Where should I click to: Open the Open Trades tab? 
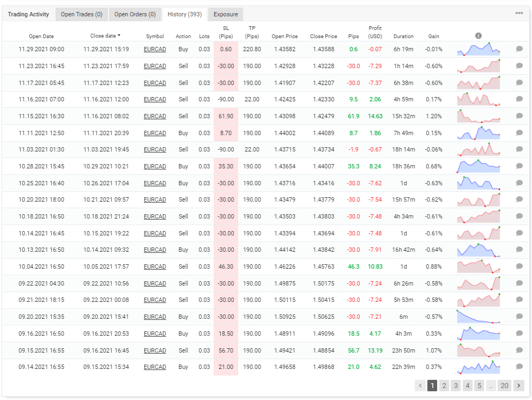81,14
